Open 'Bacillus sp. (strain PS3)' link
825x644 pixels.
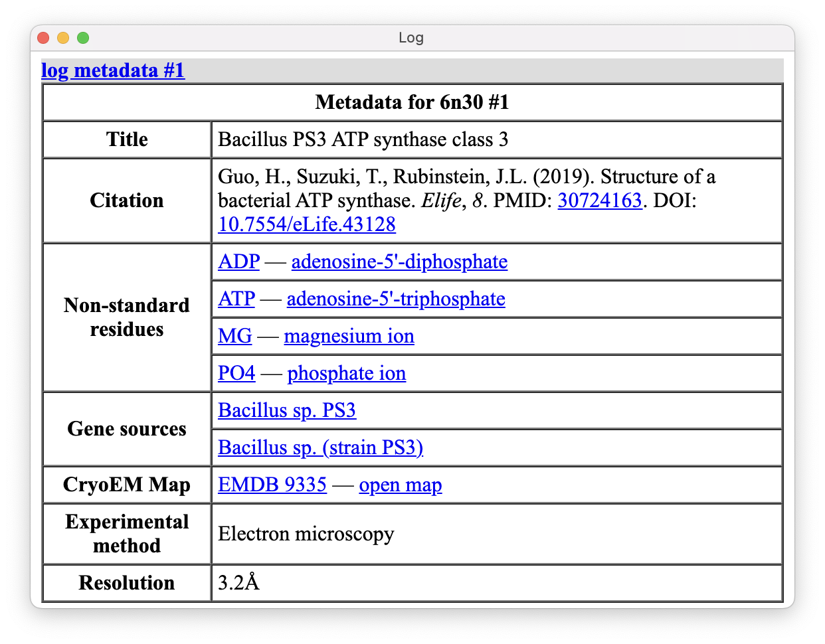320,447
